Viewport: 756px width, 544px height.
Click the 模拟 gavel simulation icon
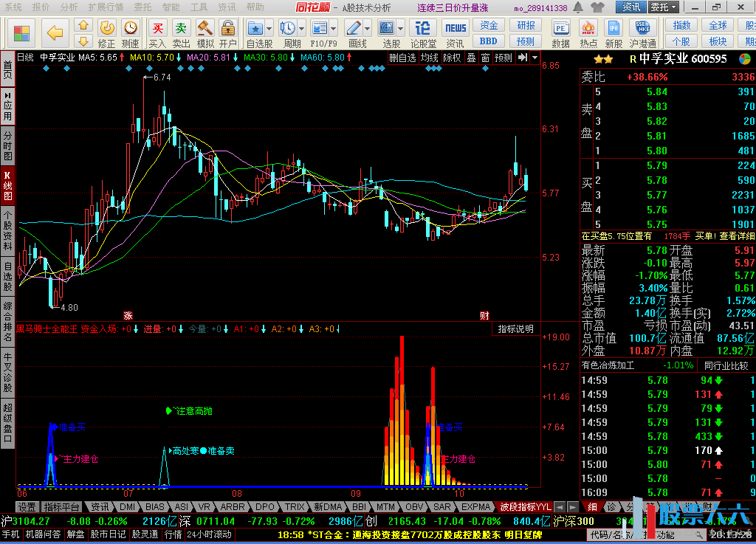(x=205, y=32)
